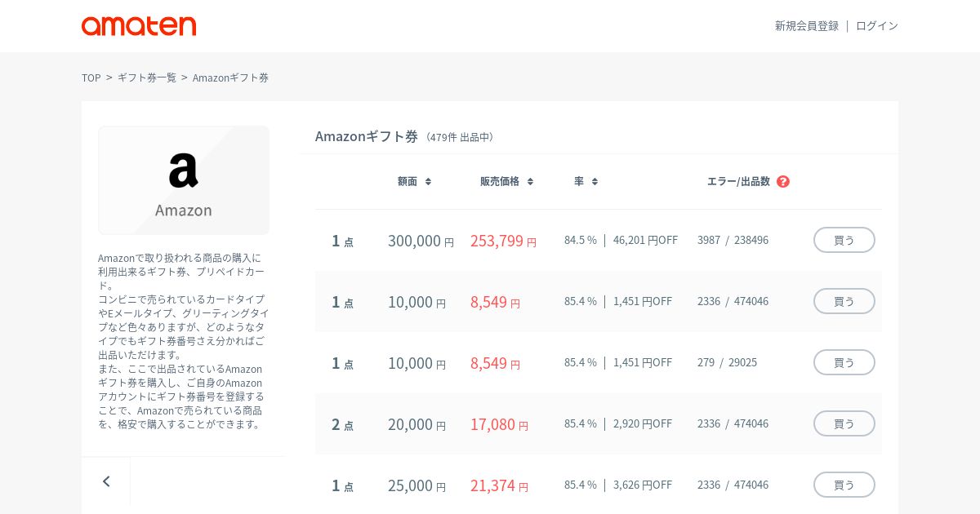Navigate to ギフト券一覧 breadcrumb
The image size is (980, 514).
tap(147, 78)
